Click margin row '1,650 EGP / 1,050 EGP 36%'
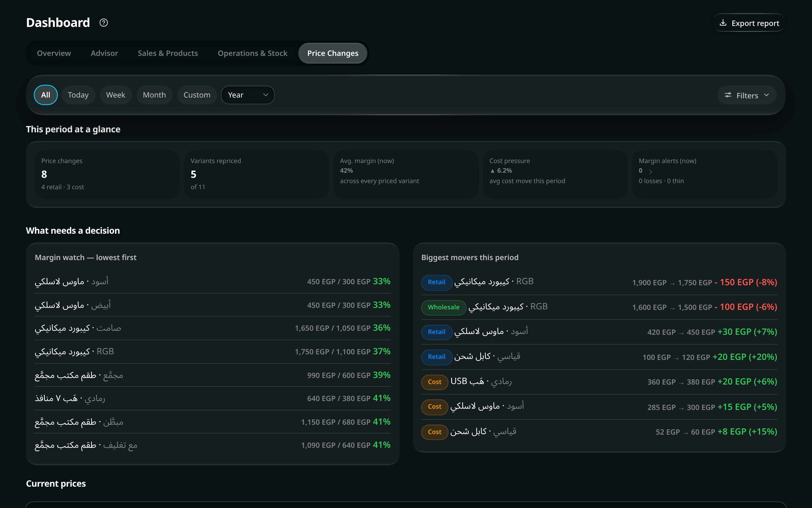812x508 pixels. (212, 328)
